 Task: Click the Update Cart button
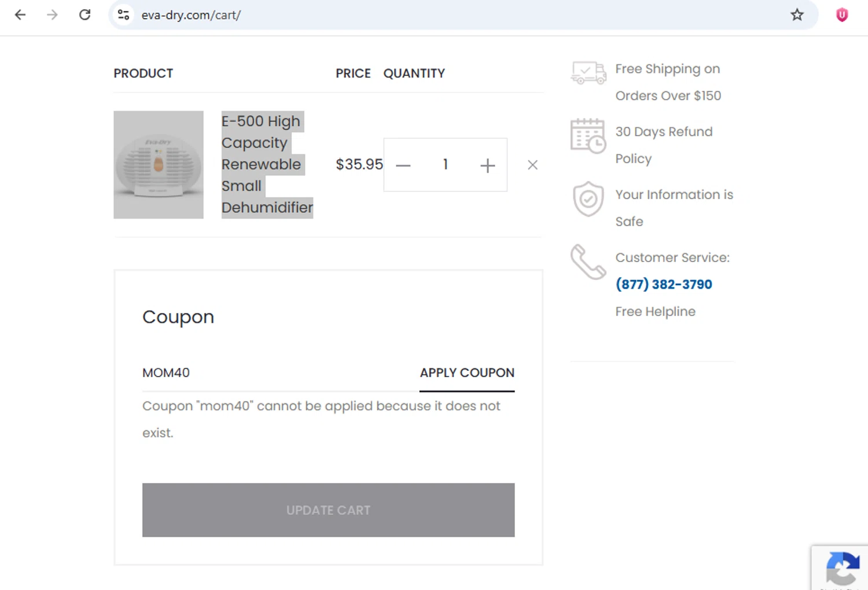[x=328, y=510]
